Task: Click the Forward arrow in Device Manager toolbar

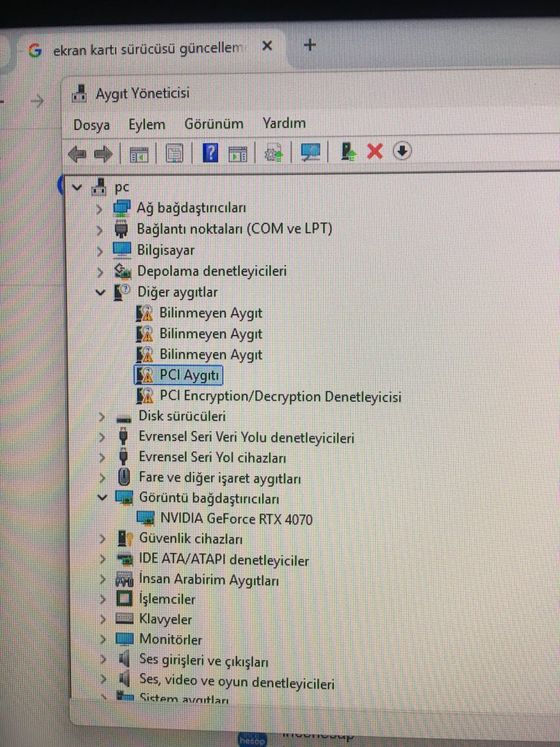Action: (x=103, y=154)
